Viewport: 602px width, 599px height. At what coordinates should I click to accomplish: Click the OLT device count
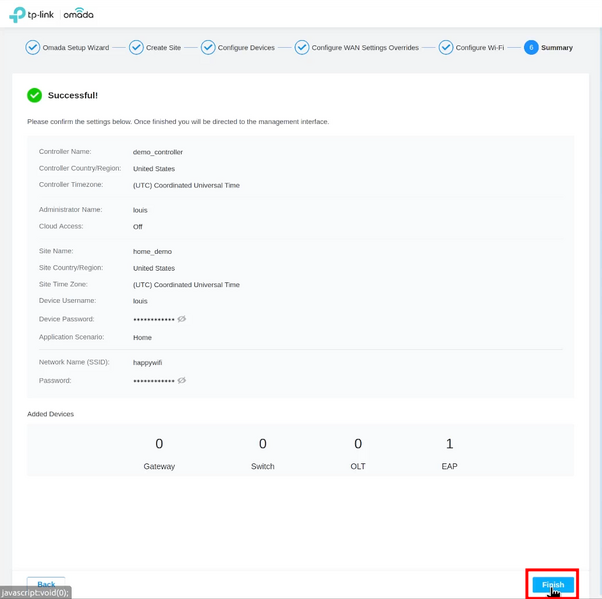(x=358, y=444)
